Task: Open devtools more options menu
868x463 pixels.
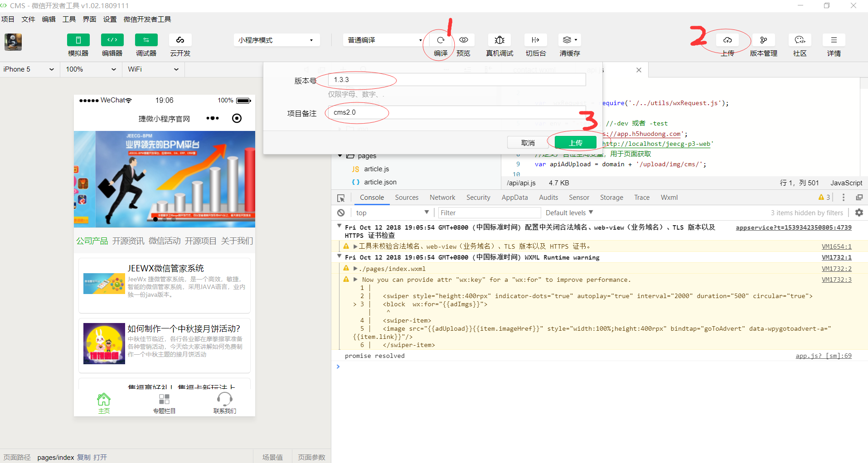Action: (x=843, y=198)
